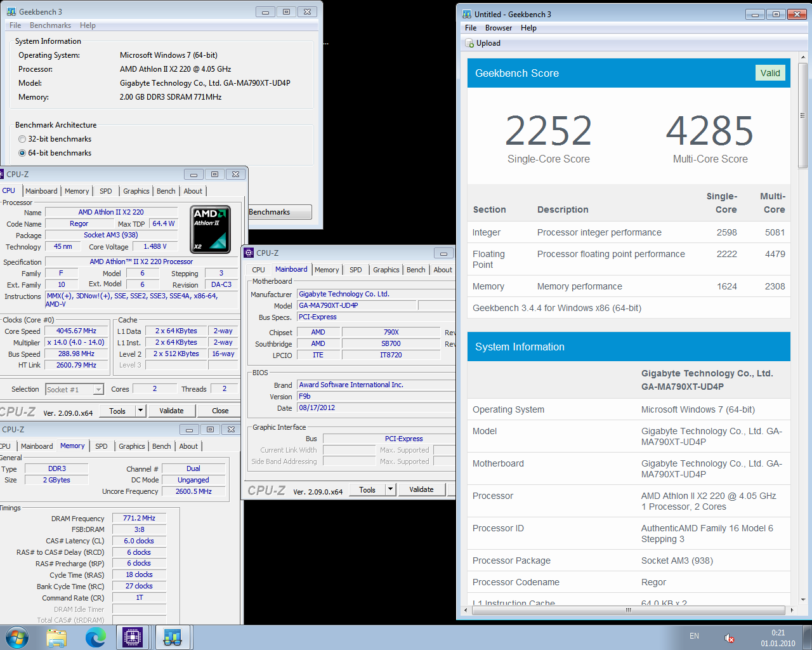
Task: Click Memory single-core value 1624
Action: point(727,286)
